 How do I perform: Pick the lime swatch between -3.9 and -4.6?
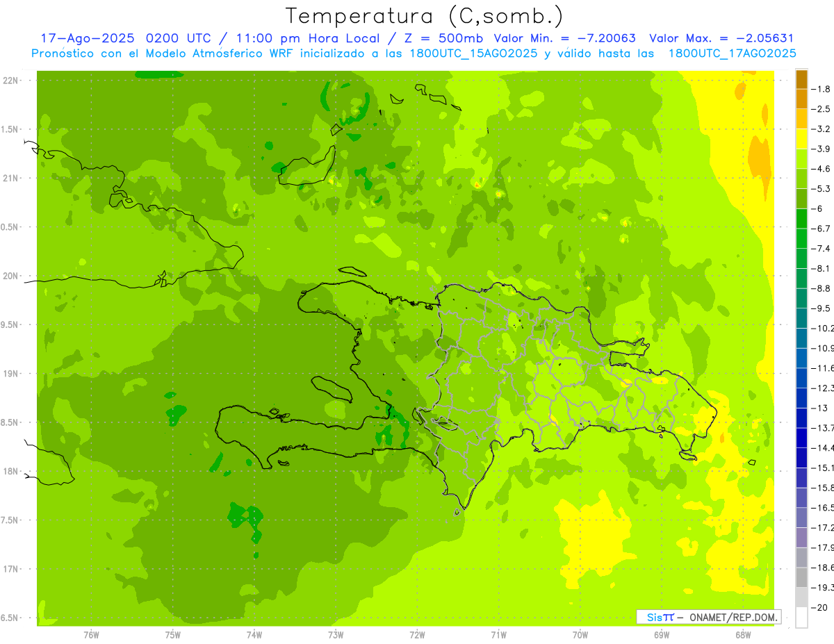[x=801, y=159]
